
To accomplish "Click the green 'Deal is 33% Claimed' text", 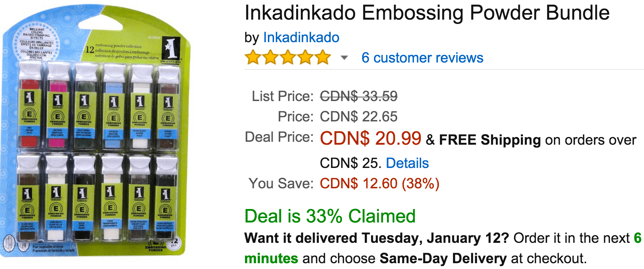I will coord(330,216).
